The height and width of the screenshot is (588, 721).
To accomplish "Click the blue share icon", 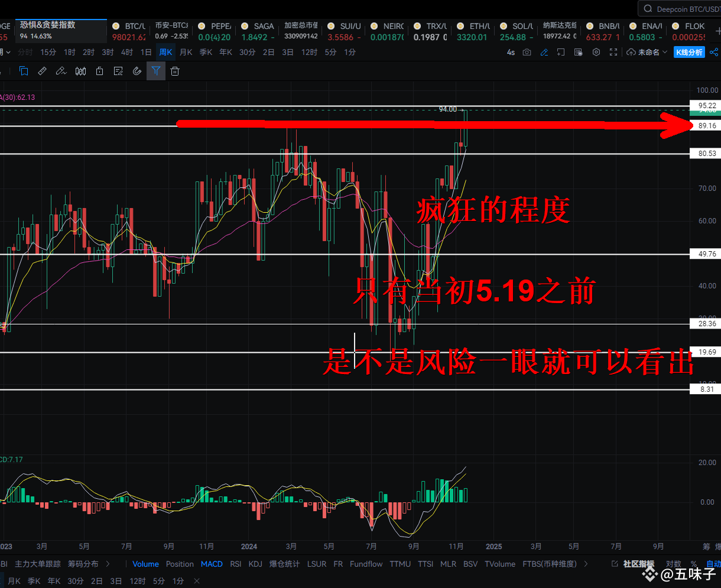I will click(x=713, y=52).
